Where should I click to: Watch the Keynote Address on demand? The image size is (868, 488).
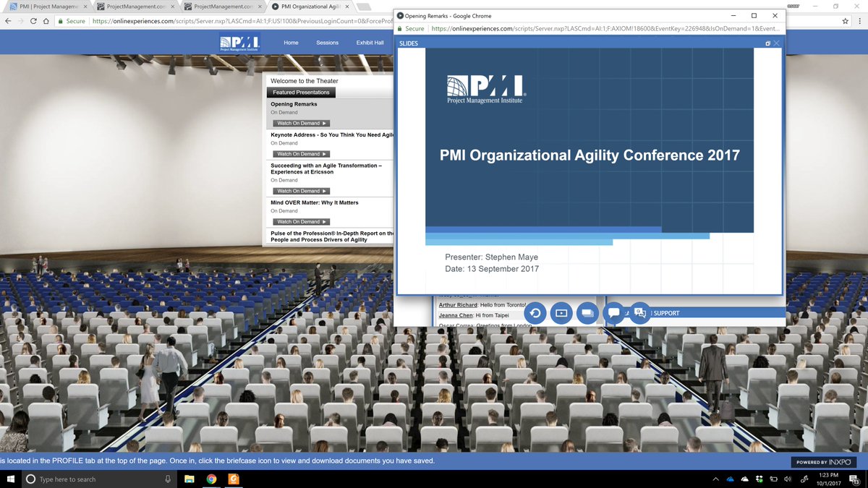(302, 154)
